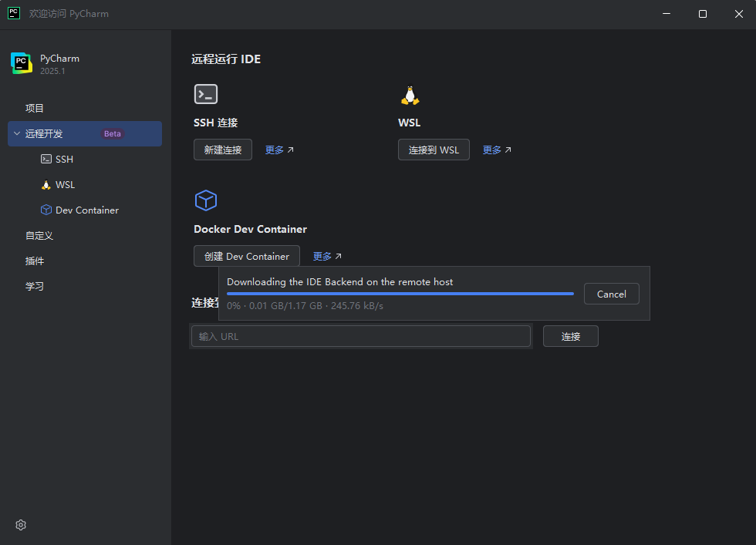Click the arrow icon beside 更多 under SSH 连接
This screenshot has width=756, height=545.
pos(290,150)
